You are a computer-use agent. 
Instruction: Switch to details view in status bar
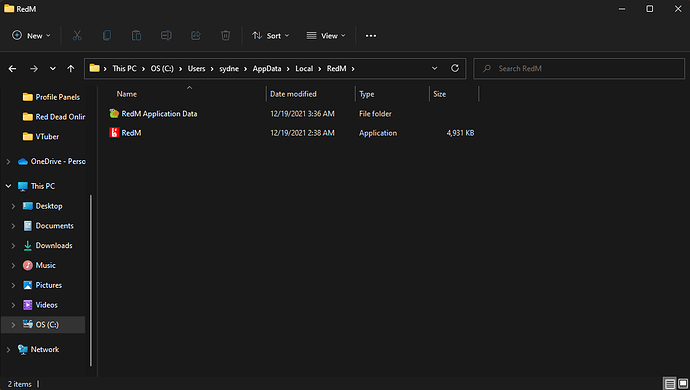pyautogui.click(x=670, y=384)
